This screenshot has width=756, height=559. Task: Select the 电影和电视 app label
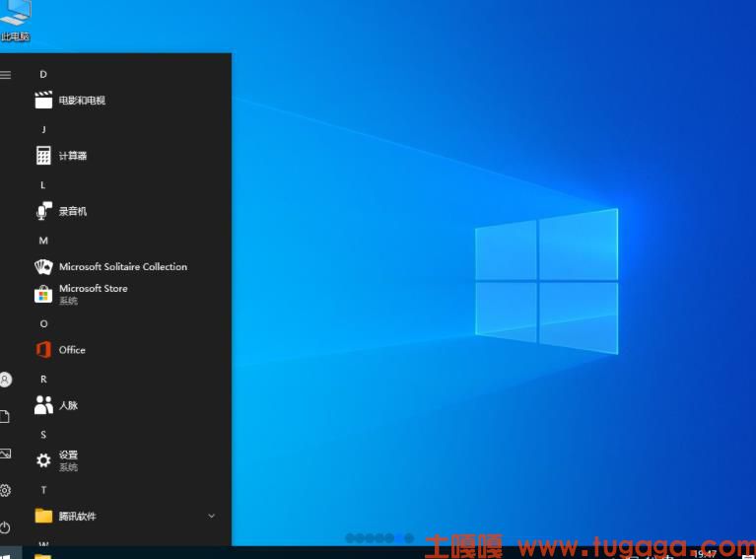pyautogui.click(x=82, y=101)
